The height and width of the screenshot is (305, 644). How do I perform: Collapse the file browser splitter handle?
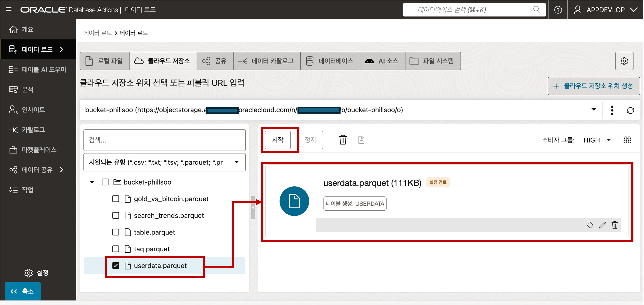253,208
